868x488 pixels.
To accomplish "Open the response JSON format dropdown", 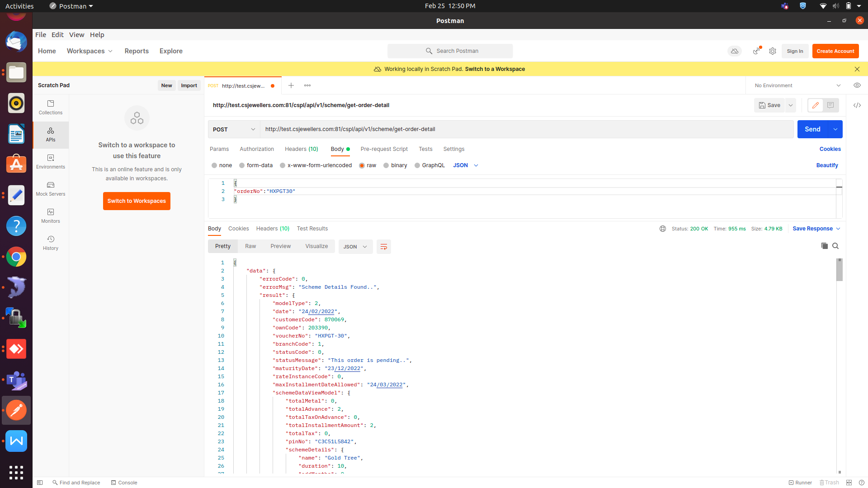I will point(355,247).
